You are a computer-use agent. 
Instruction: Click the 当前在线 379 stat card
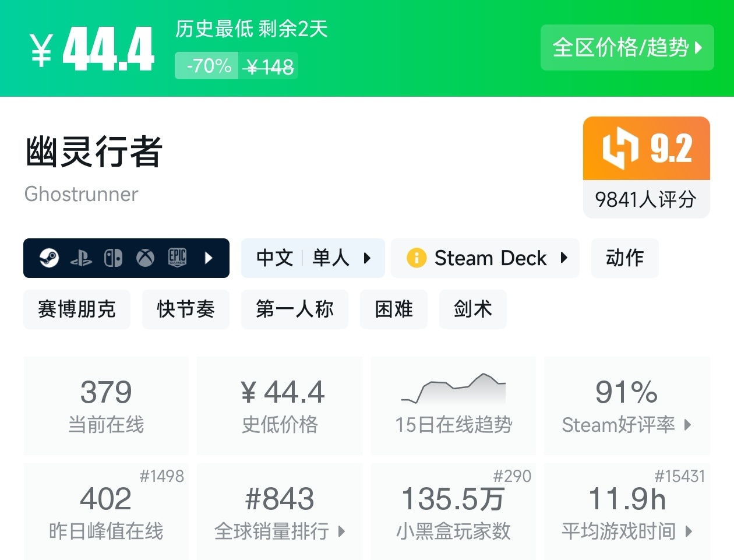pos(106,406)
